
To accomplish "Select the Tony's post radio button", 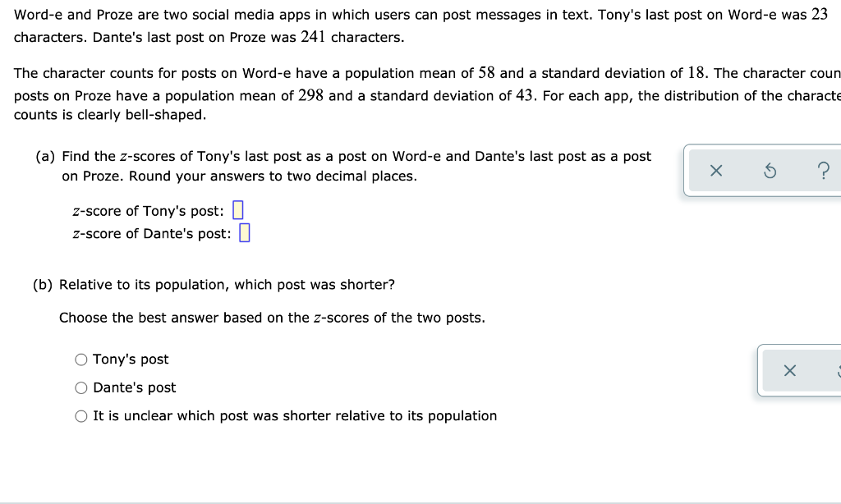I will pyautogui.click(x=80, y=359).
